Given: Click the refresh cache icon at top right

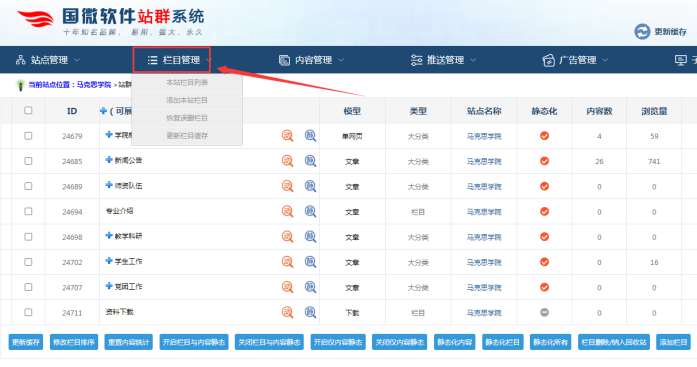Looking at the screenshot, I should tap(642, 32).
